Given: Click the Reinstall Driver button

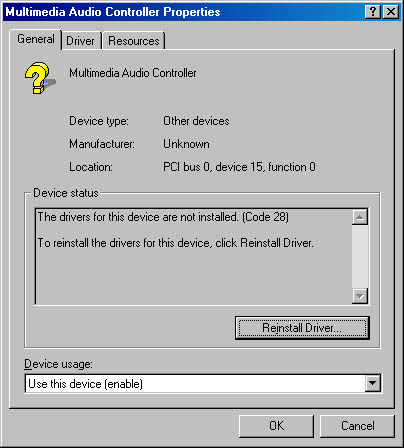Looking at the screenshot, I should click(x=302, y=328).
